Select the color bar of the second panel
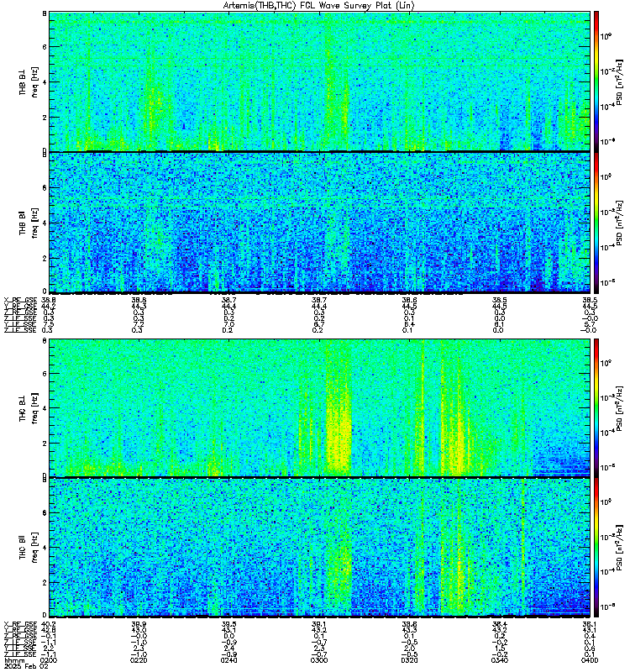The image size is (630, 672). pos(596,223)
